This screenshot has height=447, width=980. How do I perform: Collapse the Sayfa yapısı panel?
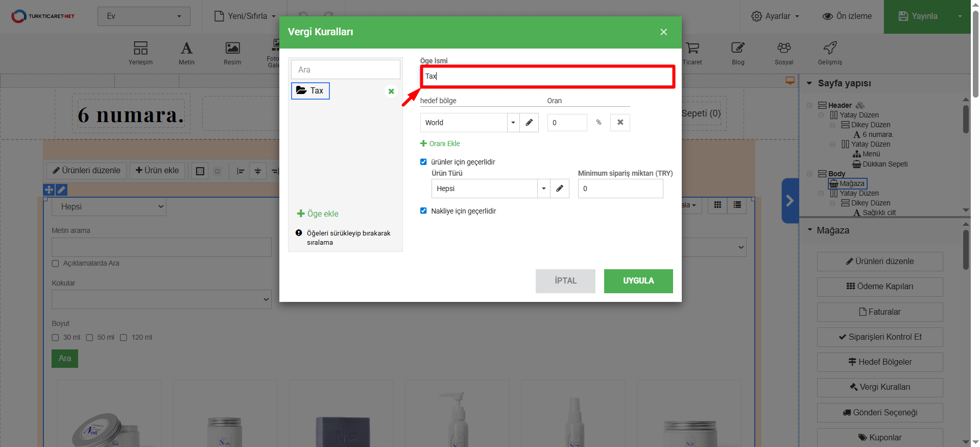[809, 83]
